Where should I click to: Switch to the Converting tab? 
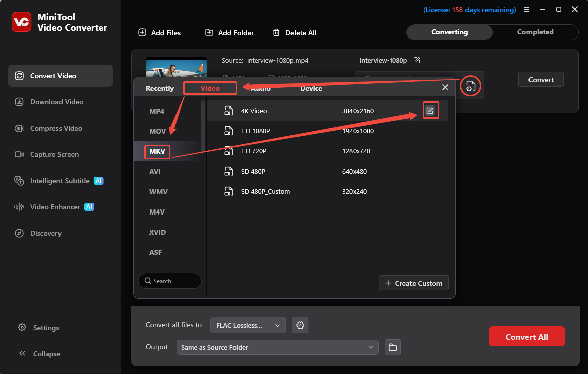click(450, 32)
